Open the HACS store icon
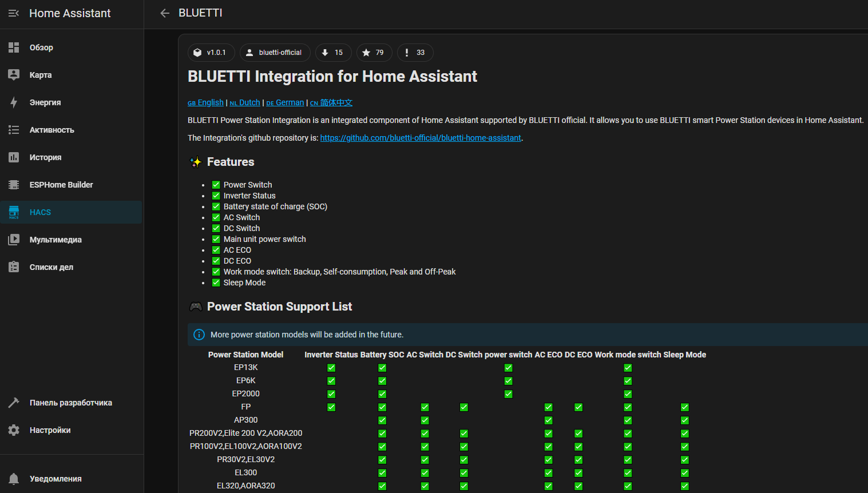 tap(14, 212)
